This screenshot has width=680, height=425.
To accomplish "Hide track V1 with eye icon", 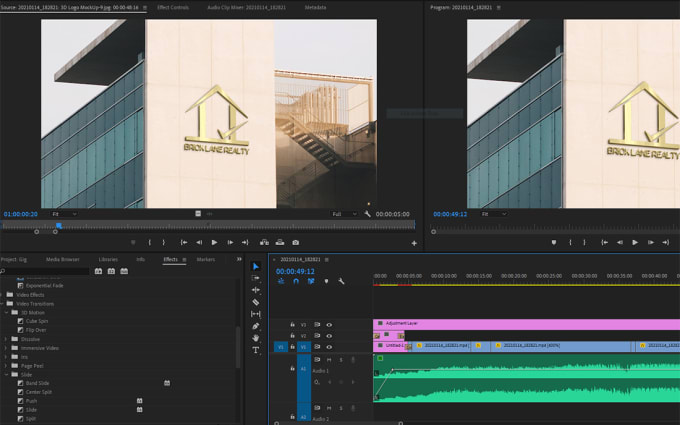I will (x=329, y=347).
